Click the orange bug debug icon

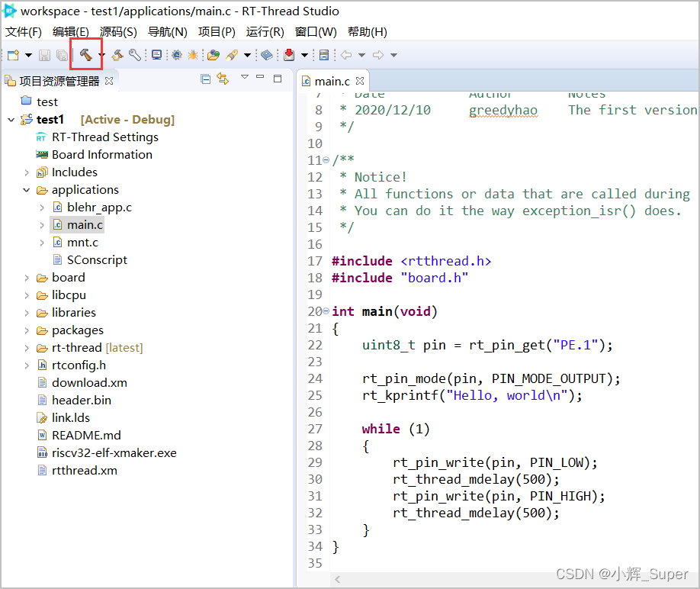(x=193, y=55)
